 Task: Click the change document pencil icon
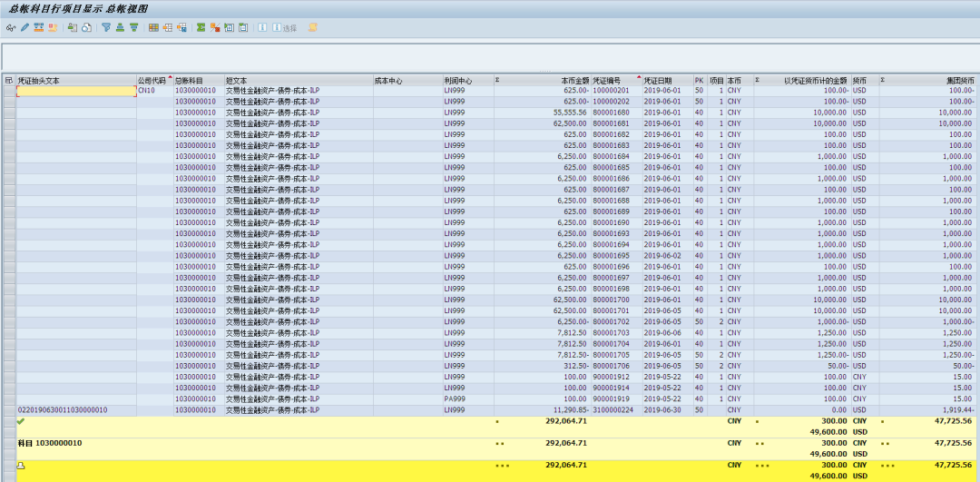(x=25, y=27)
